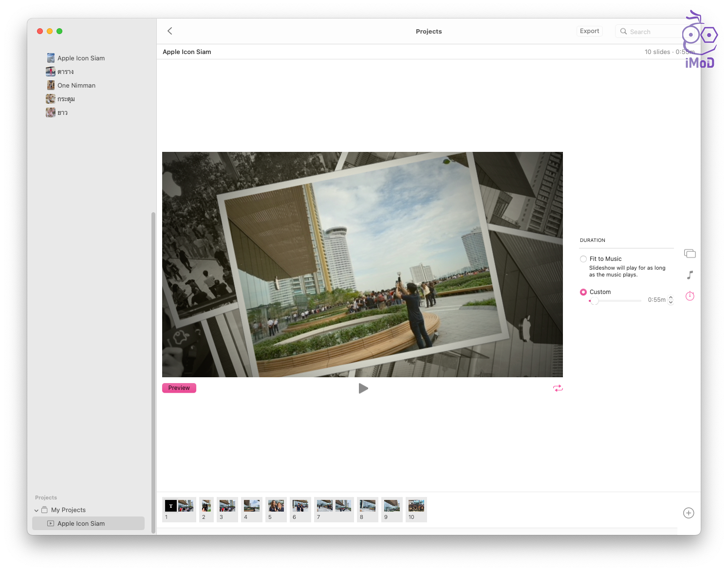Adjust the custom duration slider
Image resolution: width=728 pixels, height=571 pixels.
[x=595, y=301]
